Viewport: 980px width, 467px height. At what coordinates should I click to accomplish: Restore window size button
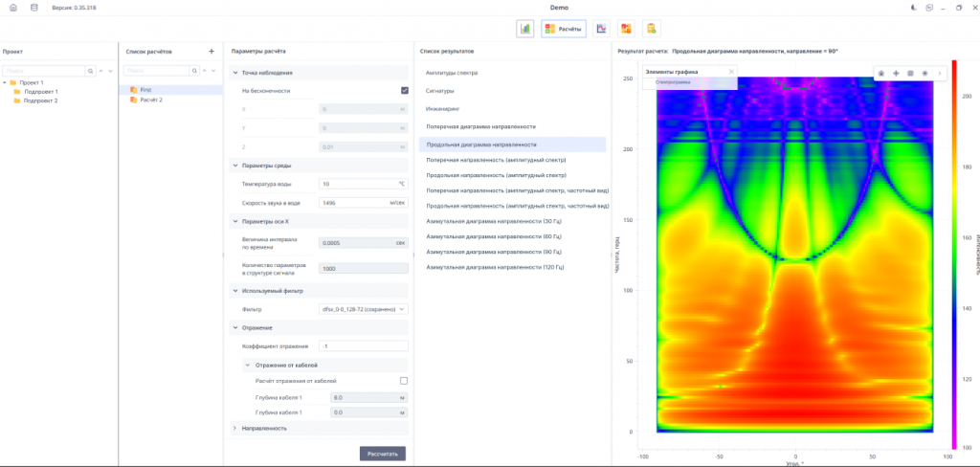pos(959,8)
